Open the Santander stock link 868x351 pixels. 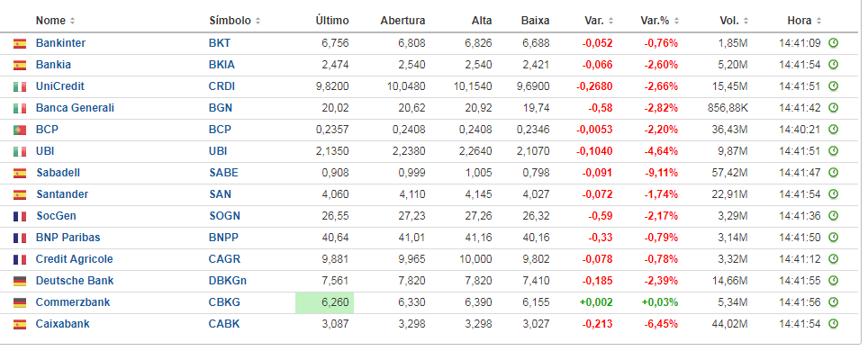[x=62, y=194]
